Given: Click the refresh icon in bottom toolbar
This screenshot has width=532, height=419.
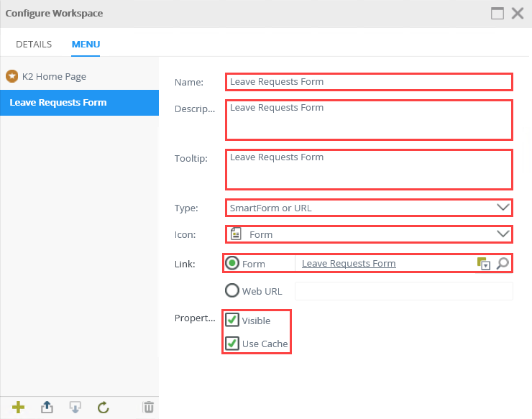Looking at the screenshot, I should tap(103, 408).
